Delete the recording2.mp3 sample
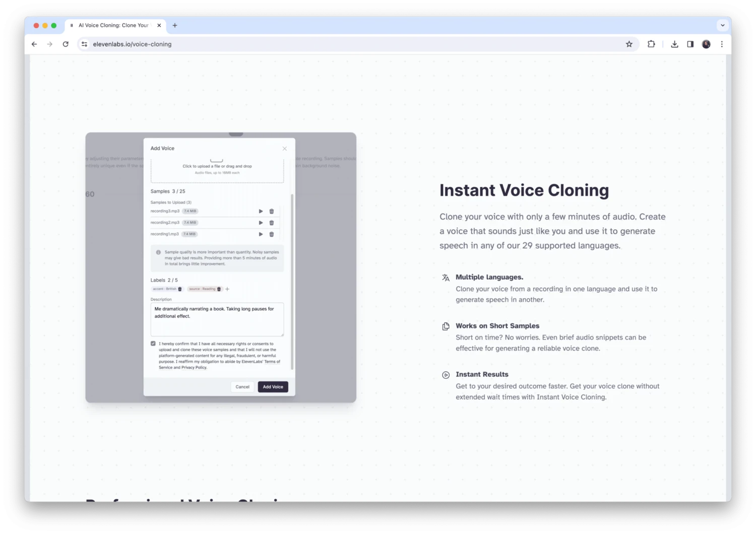Screen dimensions: 756x534 click(272, 223)
